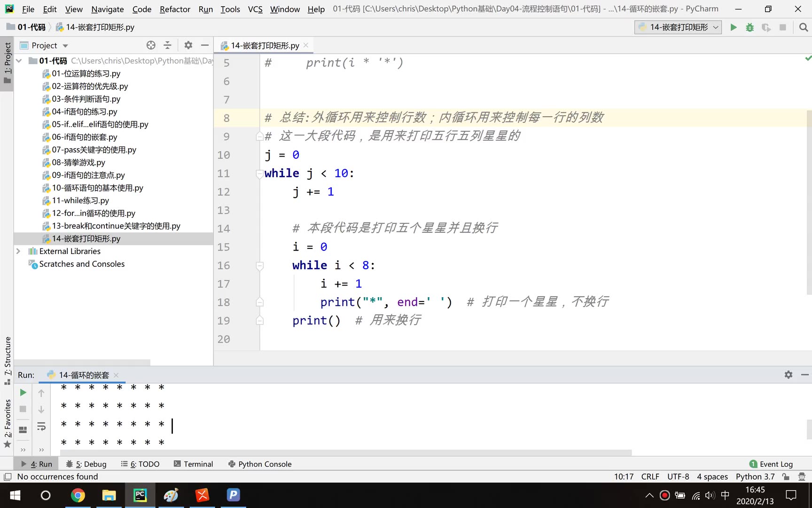Viewport: 812px width, 508px height.
Task: Change line separator CRLF in status bar
Action: 650,476
